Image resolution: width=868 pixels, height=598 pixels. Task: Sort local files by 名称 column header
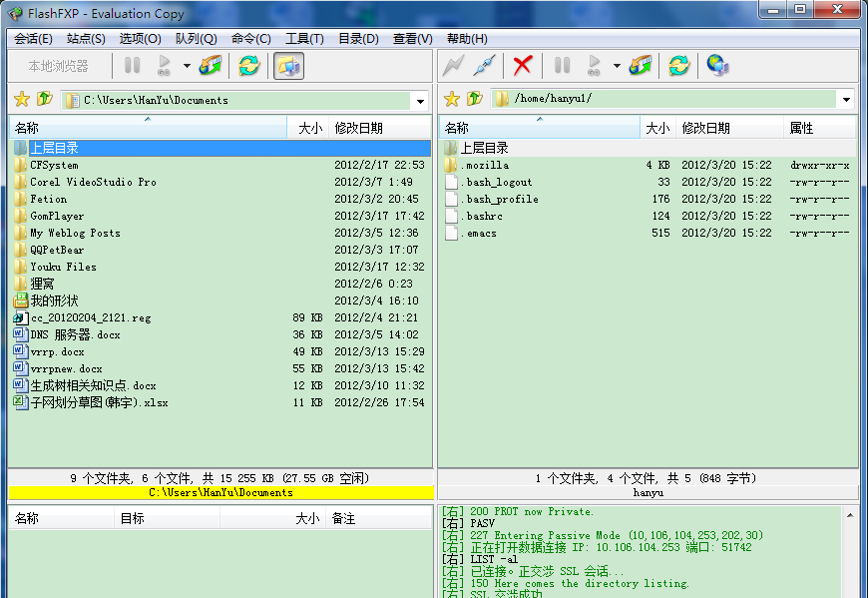[148, 128]
